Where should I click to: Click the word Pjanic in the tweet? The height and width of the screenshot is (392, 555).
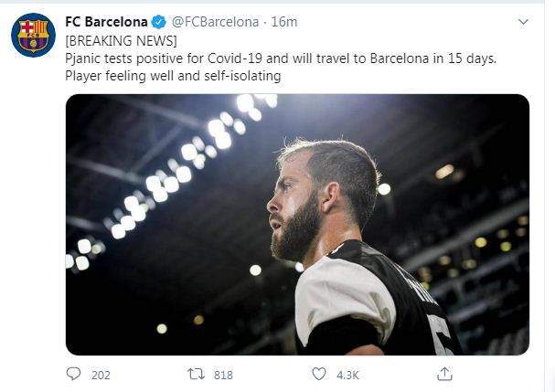point(85,59)
